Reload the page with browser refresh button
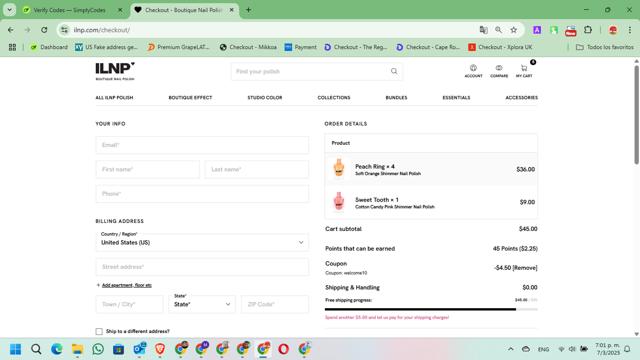Screen dimensions: 640x360 (x=44, y=30)
